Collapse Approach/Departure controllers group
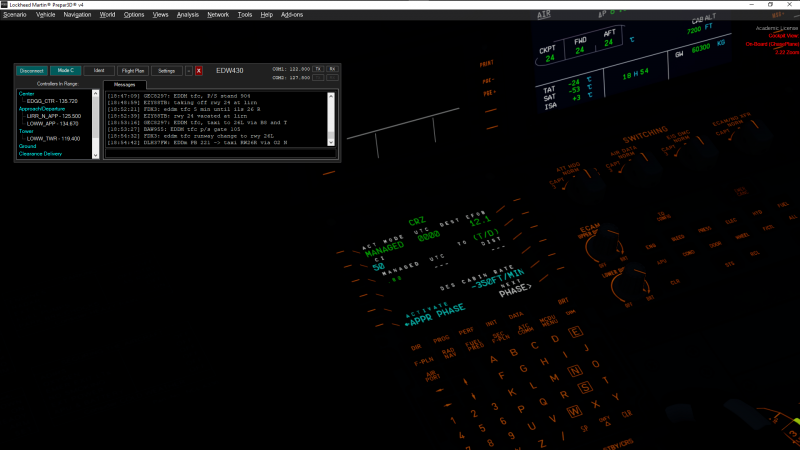The width and height of the screenshot is (800, 450). pyautogui.click(x=42, y=109)
